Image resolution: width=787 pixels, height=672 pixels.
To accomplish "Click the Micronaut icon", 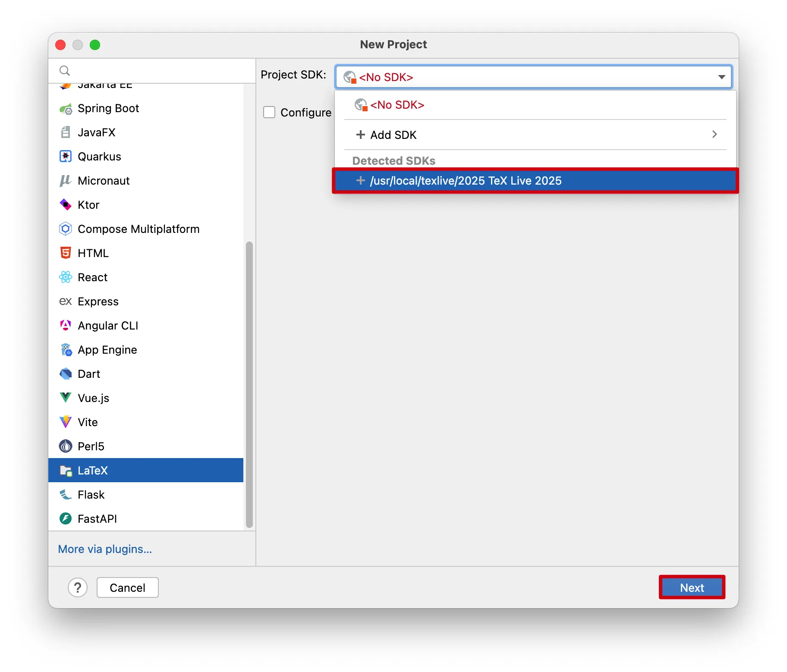I will [66, 181].
